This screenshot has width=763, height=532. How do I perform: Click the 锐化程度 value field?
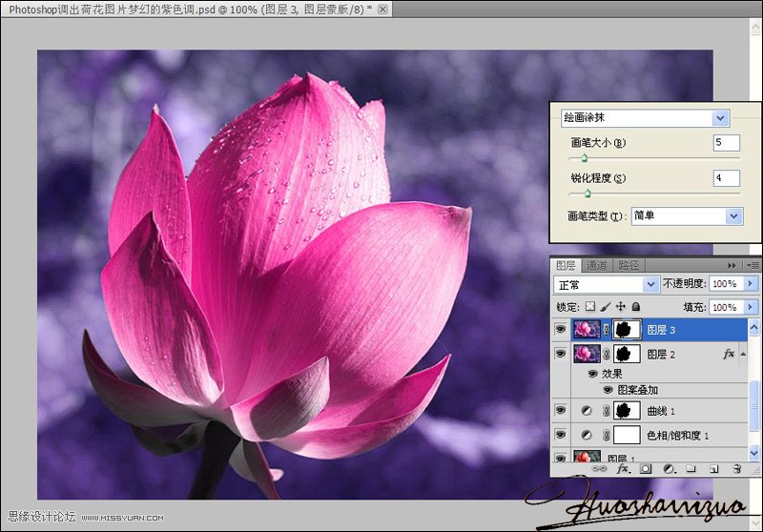pyautogui.click(x=727, y=178)
